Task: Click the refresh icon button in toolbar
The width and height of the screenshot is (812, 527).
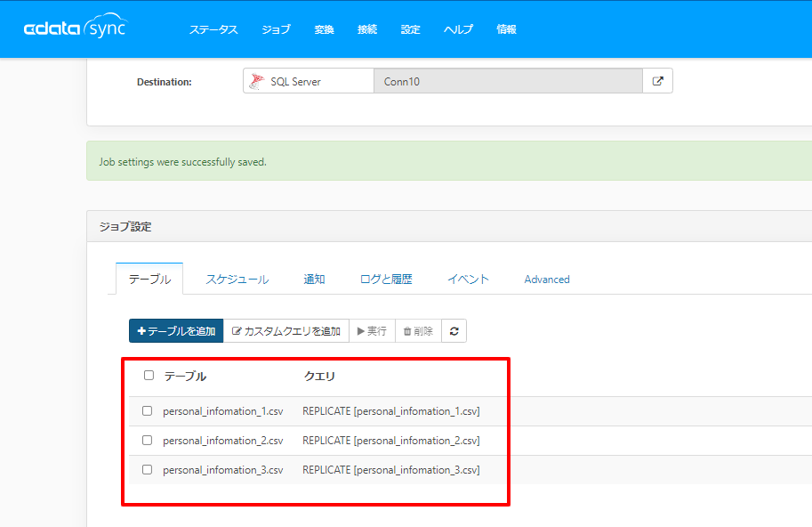Action: tap(454, 331)
